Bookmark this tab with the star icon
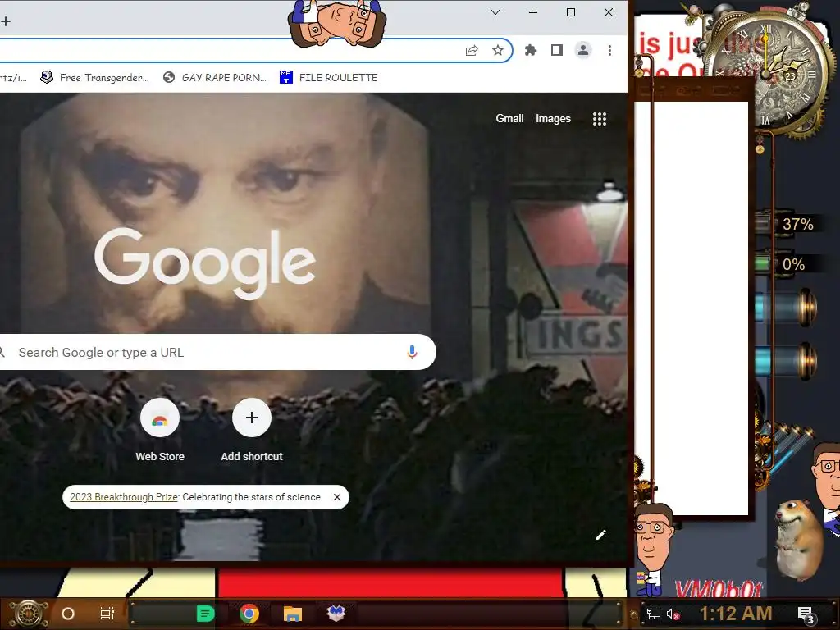840x630 pixels. pyautogui.click(x=498, y=50)
